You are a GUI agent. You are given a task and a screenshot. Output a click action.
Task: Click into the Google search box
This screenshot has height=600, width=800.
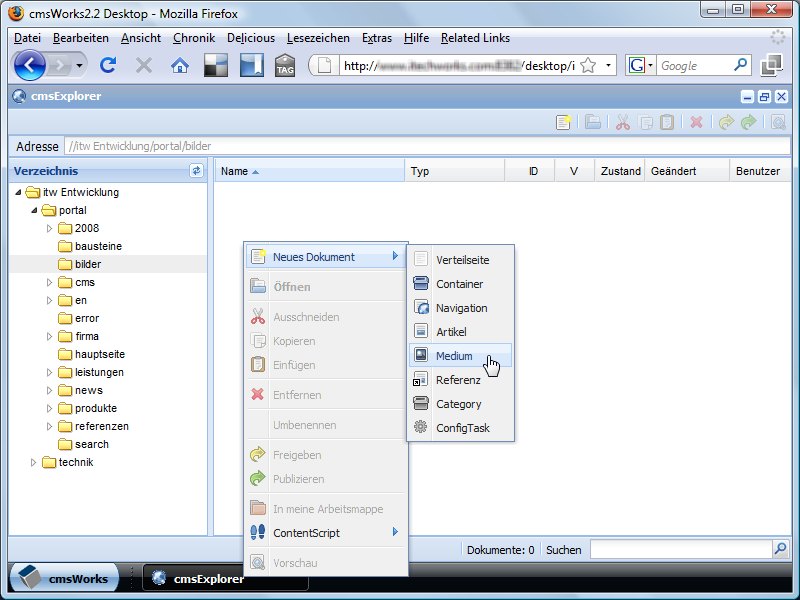pyautogui.click(x=694, y=65)
